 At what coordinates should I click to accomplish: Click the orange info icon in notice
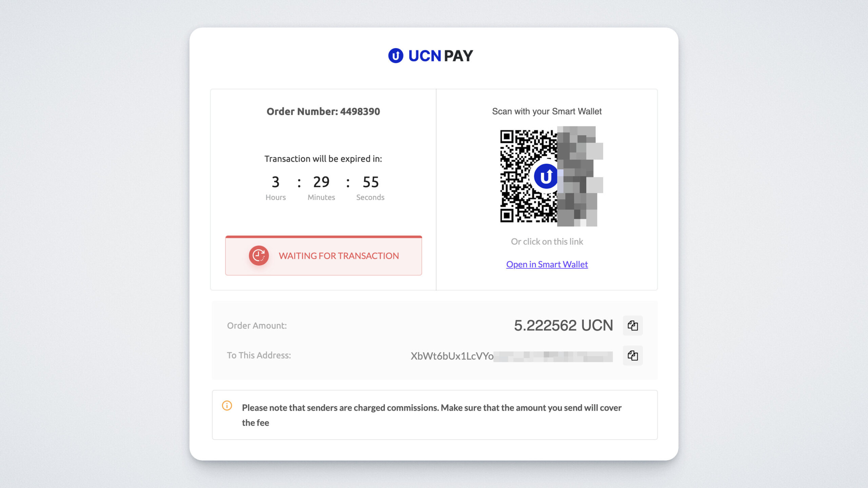227,406
